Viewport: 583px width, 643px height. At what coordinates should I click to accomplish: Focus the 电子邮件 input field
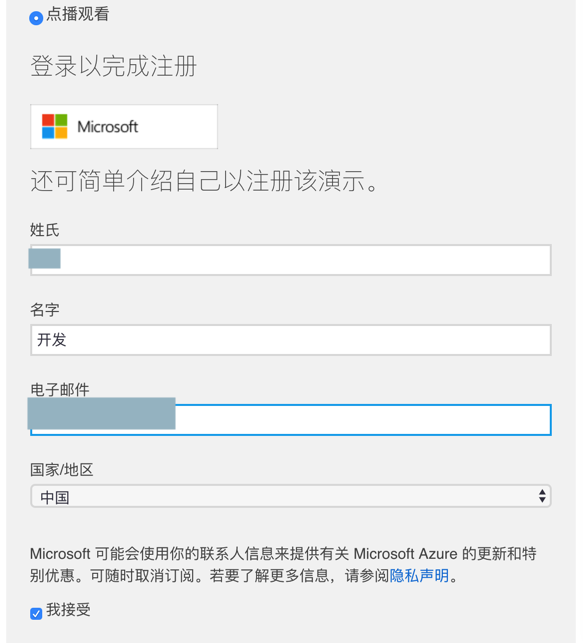[x=291, y=420]
